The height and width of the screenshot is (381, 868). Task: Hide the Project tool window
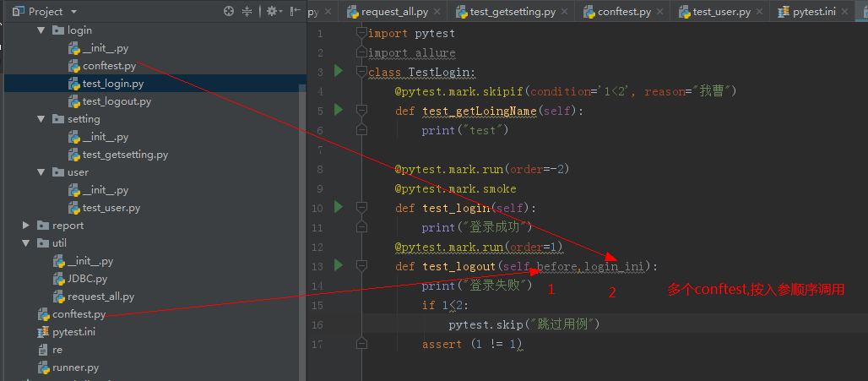[296, 11]
